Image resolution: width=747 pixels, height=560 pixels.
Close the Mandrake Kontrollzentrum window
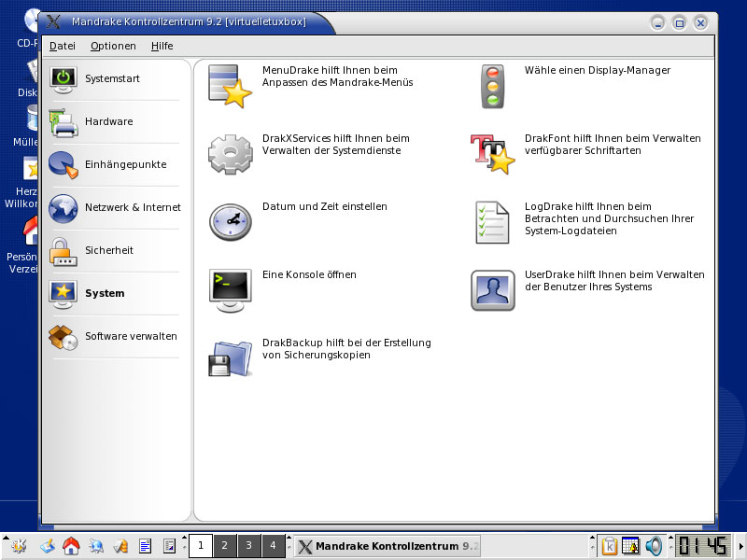(x=700, y=22)
